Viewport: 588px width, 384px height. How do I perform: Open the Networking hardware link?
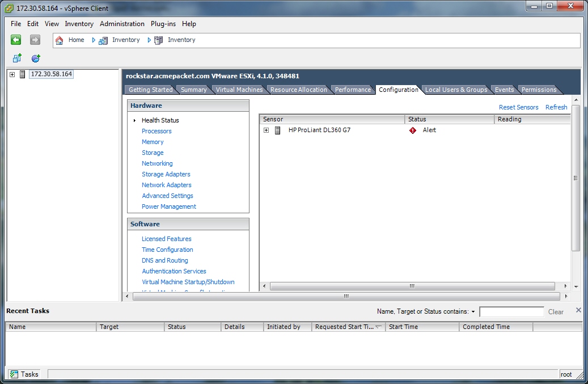pos(157,163)
